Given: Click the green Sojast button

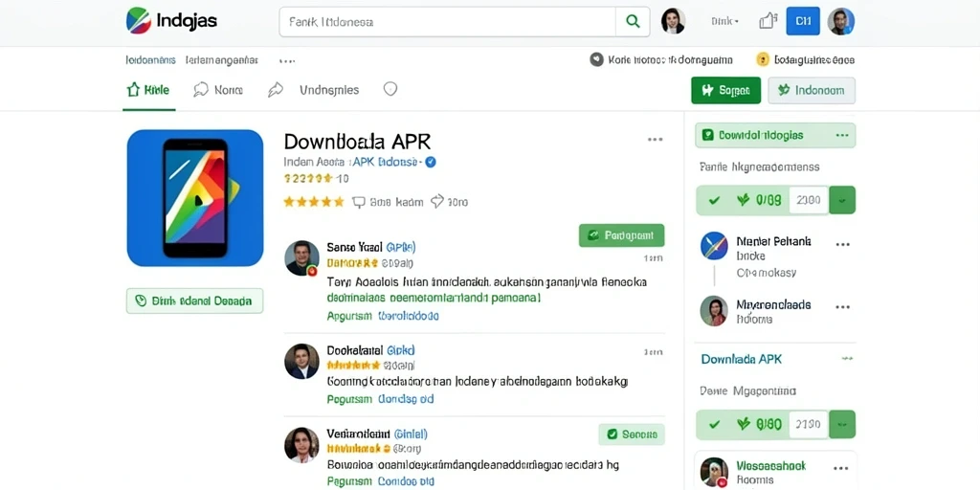Looking at the screenshot, I should [725, 91].
